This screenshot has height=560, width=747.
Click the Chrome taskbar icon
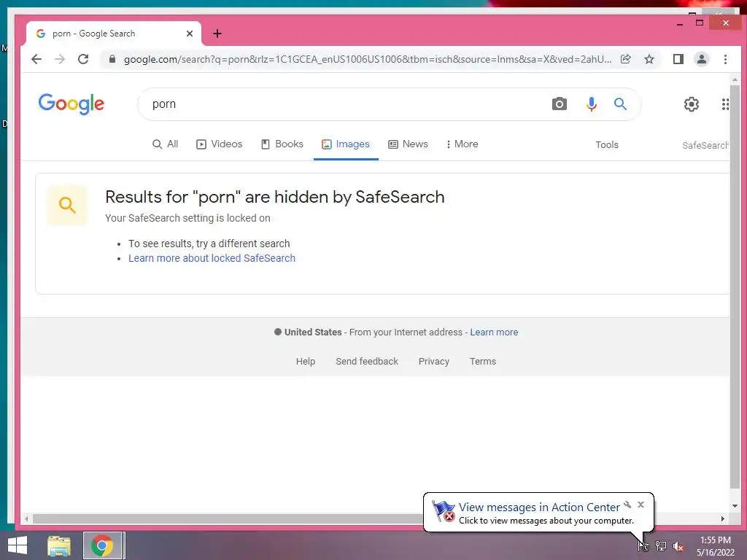[x=102, y=545]
